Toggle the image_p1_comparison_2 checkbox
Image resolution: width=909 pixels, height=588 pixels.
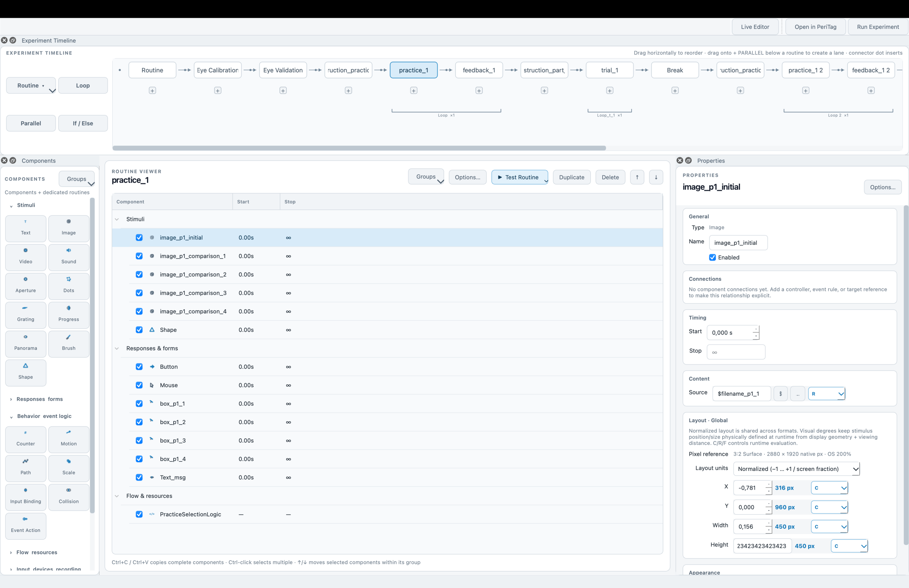point(139,275)
